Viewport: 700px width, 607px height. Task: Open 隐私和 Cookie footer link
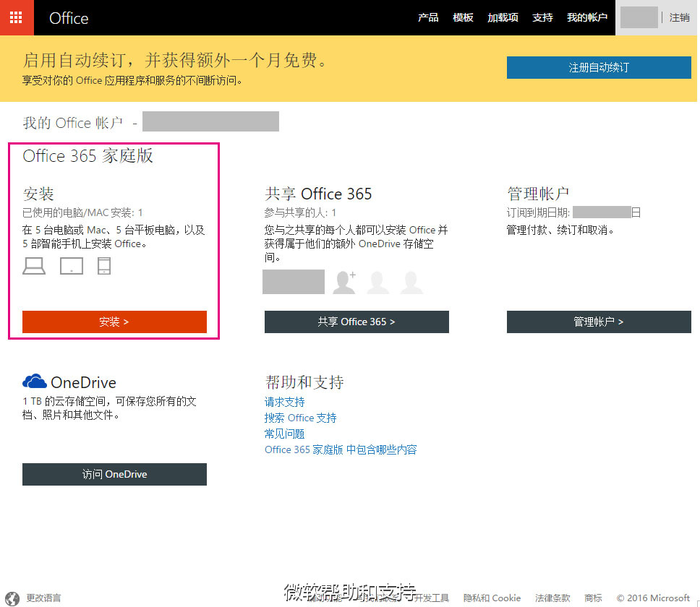(492, 598)
